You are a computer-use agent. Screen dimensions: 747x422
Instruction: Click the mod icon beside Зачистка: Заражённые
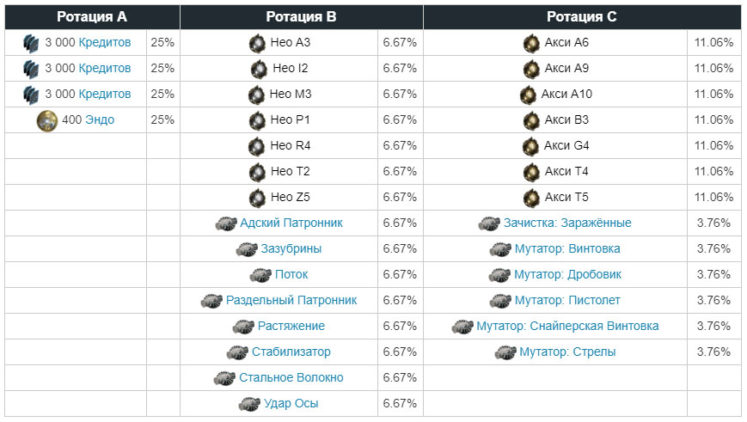pyautogui.click(x=489, y=223)
